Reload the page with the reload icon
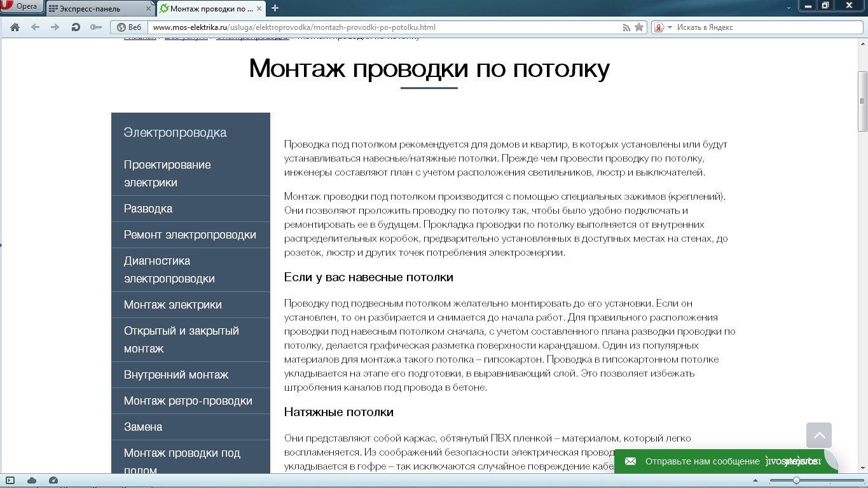 tap(76, 27)
